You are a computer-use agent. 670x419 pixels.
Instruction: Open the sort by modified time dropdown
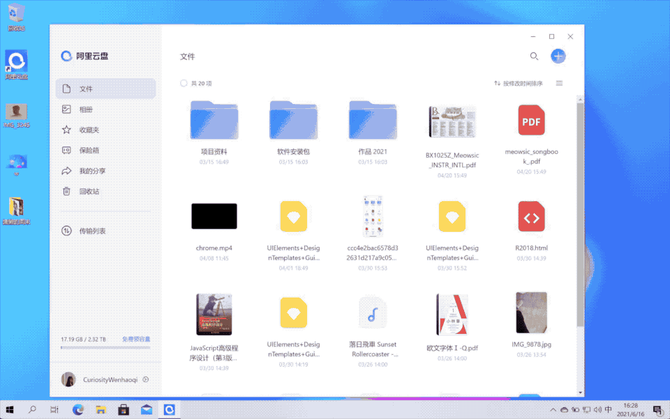click(519, 84)
